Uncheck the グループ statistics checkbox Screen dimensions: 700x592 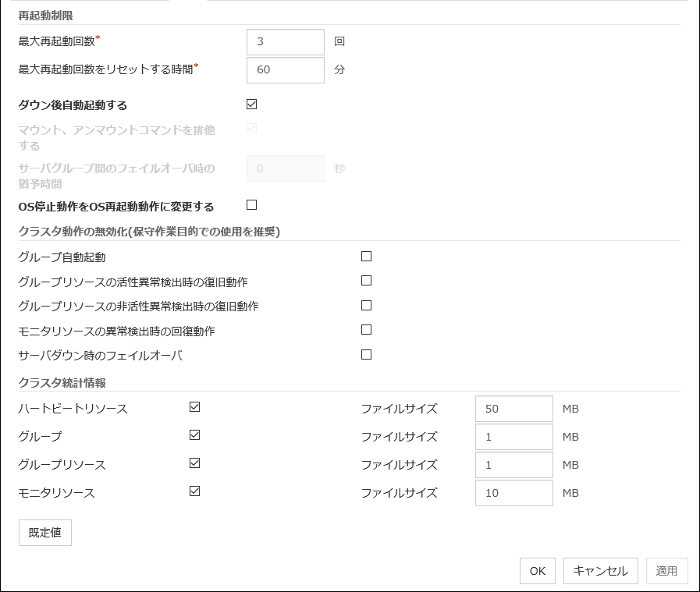[195, 435]
